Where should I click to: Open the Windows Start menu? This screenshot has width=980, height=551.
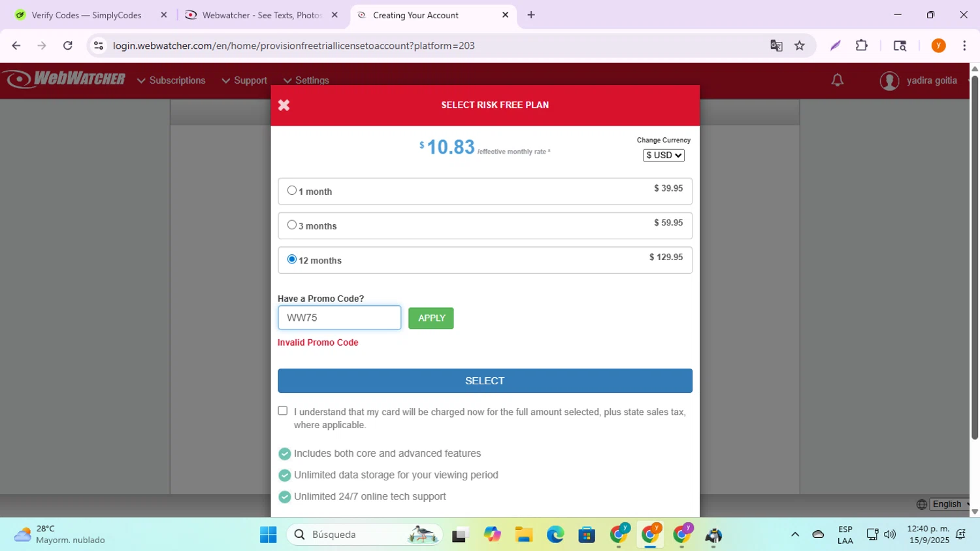(x=269, y=535)
